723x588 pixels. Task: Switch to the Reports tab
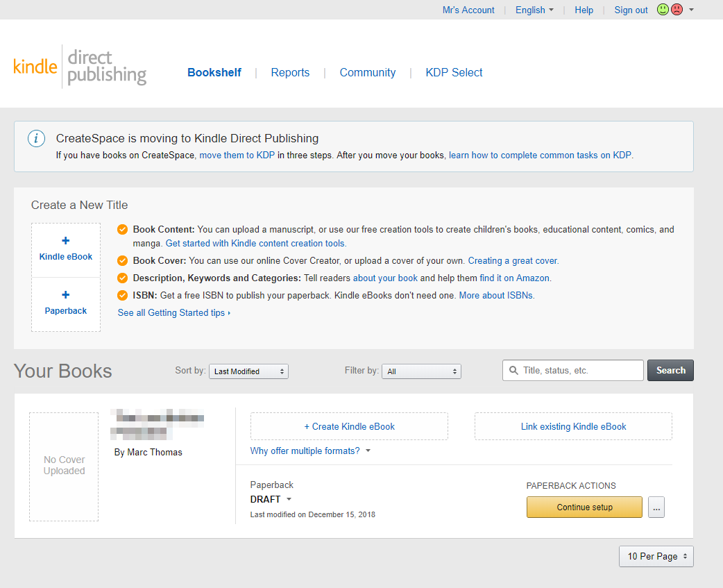coord(290,72)
